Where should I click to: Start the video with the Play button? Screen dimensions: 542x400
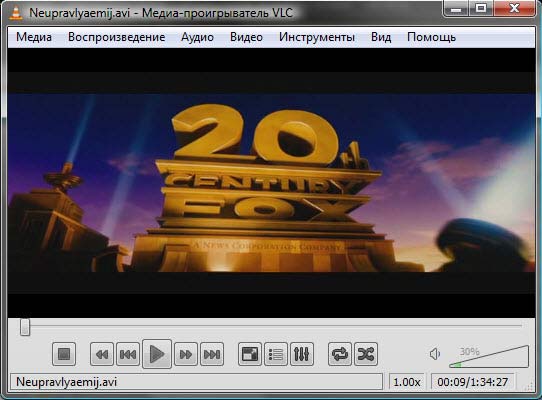157,354
